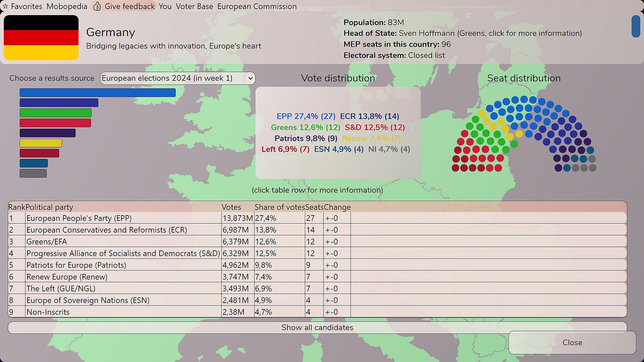Image resolution: width=644 pixels, height=362 pixels.
Task: Click the German flag image
Action: (41, 38)
